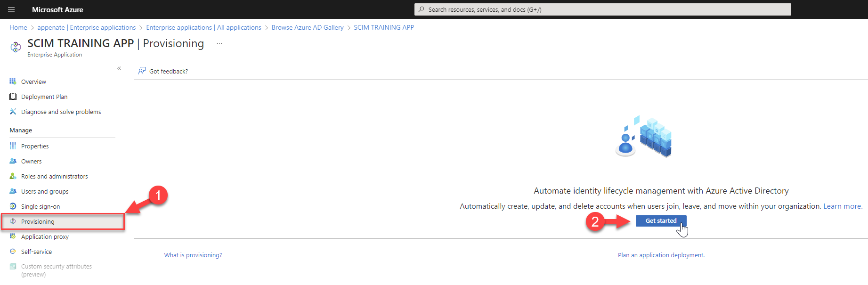The image size is (868, 285).
Task: Open Application proxy menu item
Action: click(45, 236)
